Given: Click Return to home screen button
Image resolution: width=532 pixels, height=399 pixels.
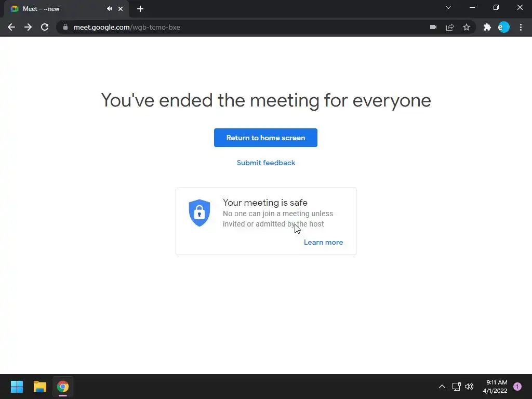Looking at the screenshot, I should (x=265, y=138).
